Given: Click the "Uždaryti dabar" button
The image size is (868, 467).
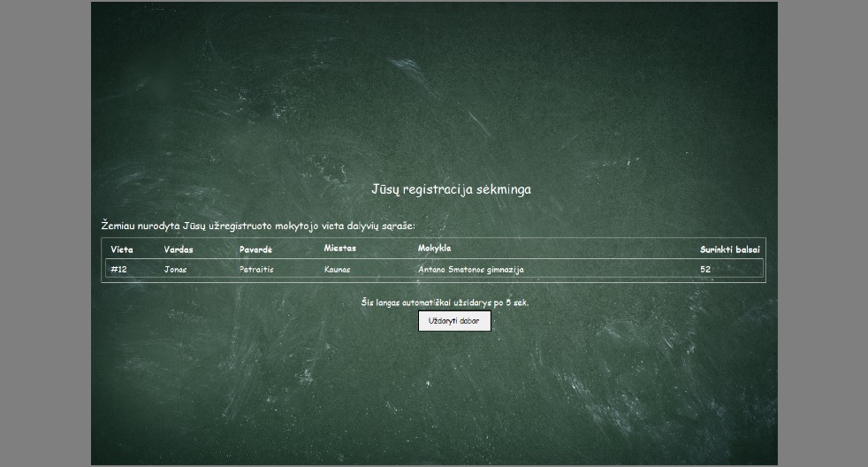Looking at the screenshot, I should (454, 321).
